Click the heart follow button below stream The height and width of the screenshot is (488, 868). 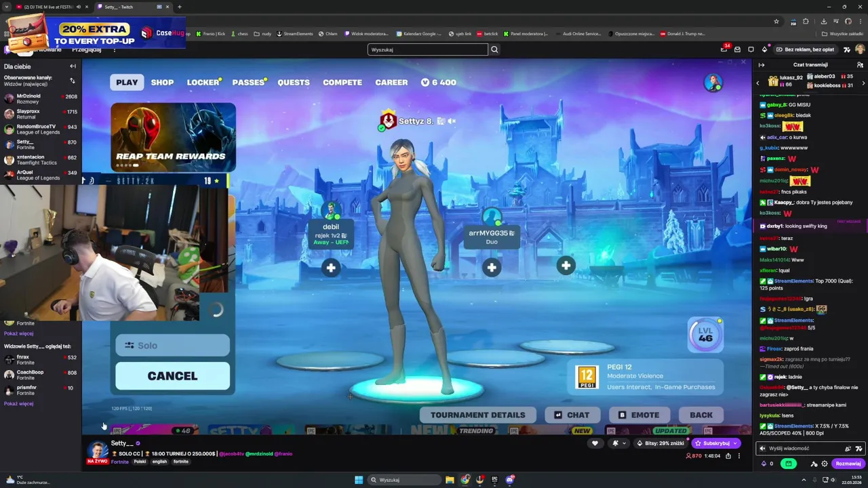[595, 443]
